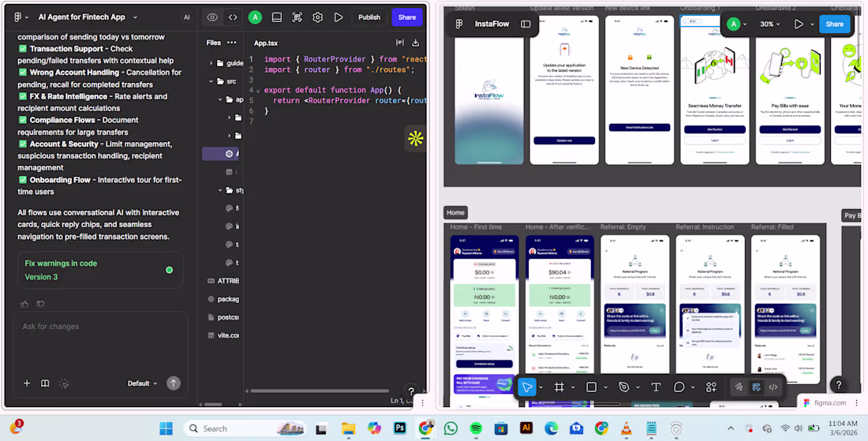Select the App.tsx editor tab
This screenshot has height=441, width=868.
point(266,43)
